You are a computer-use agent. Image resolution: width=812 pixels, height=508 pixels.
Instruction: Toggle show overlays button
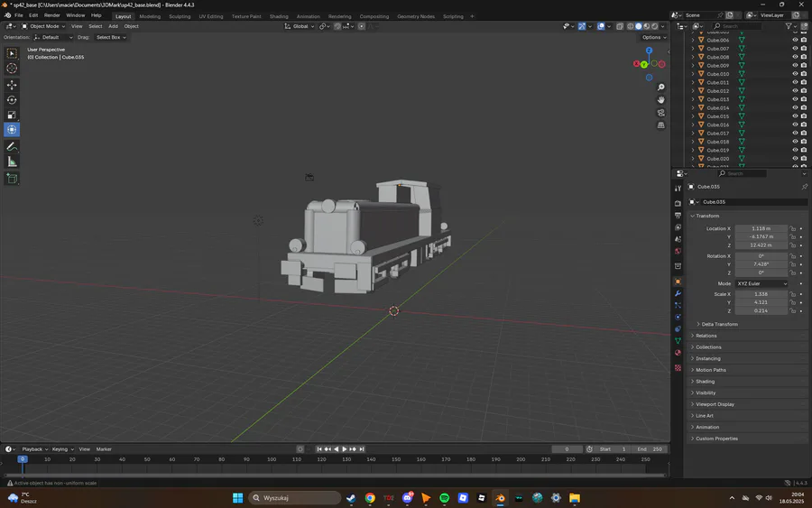(x=601, y=26)
